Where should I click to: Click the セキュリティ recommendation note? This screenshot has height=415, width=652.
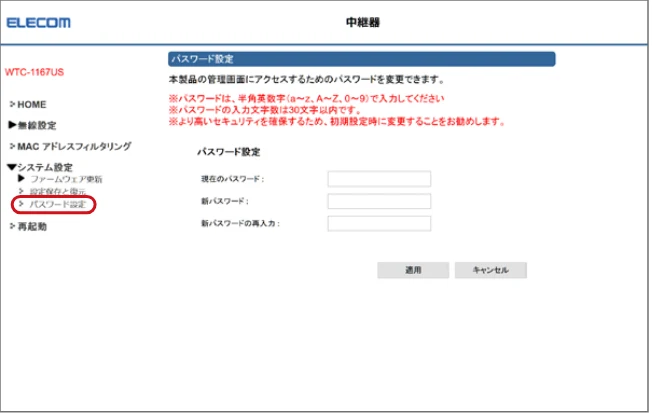pos(338,122)
